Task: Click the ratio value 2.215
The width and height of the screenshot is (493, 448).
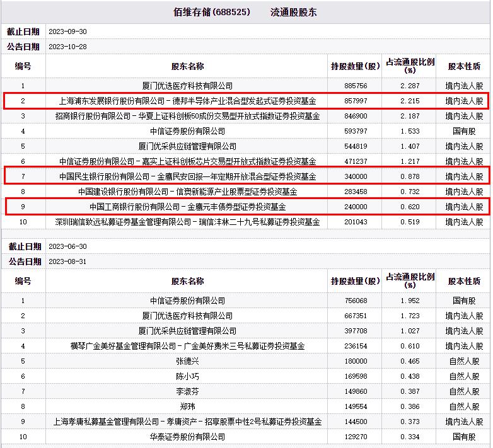Action: [410, 101]
